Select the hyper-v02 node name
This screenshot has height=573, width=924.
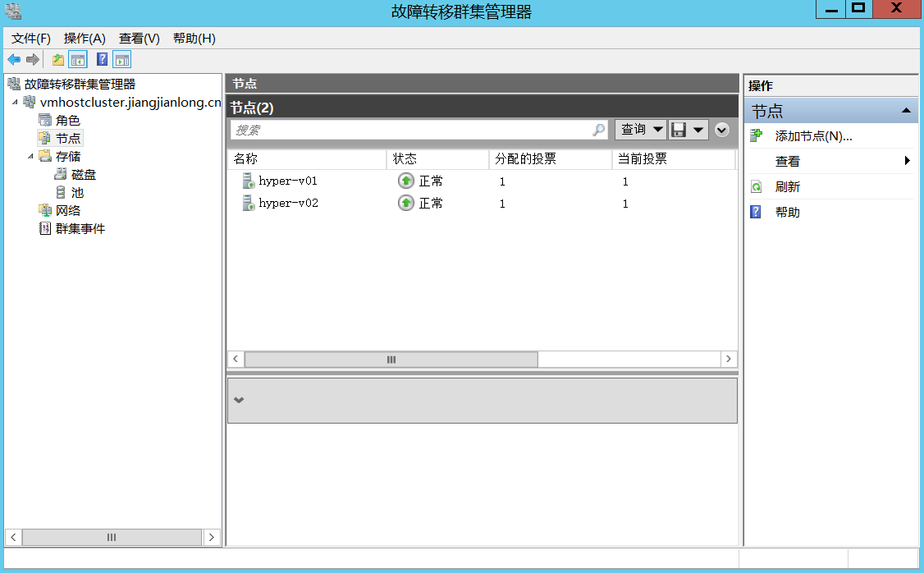288,204
